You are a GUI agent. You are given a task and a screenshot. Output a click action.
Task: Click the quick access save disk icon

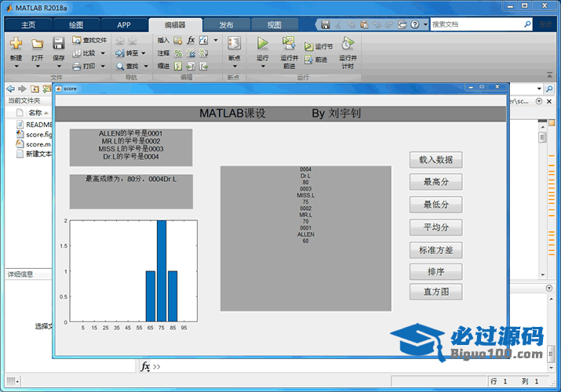tap(325, 24)
